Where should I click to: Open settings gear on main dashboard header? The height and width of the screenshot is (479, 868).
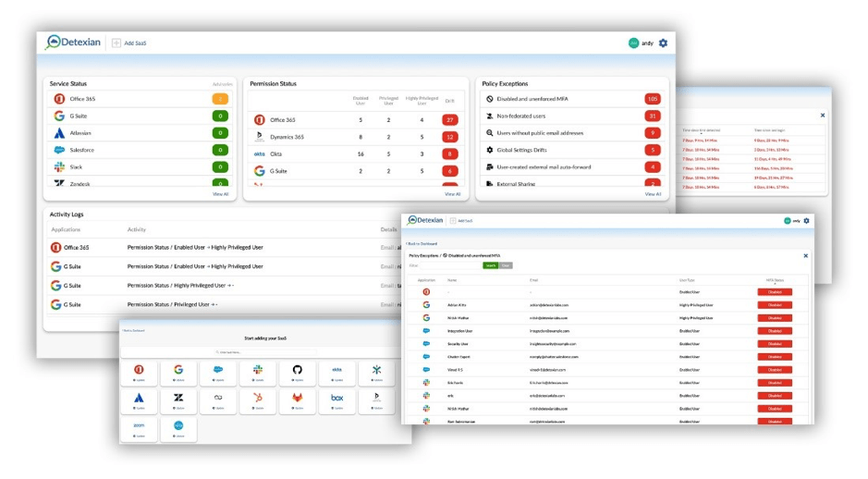pos(663,43)
